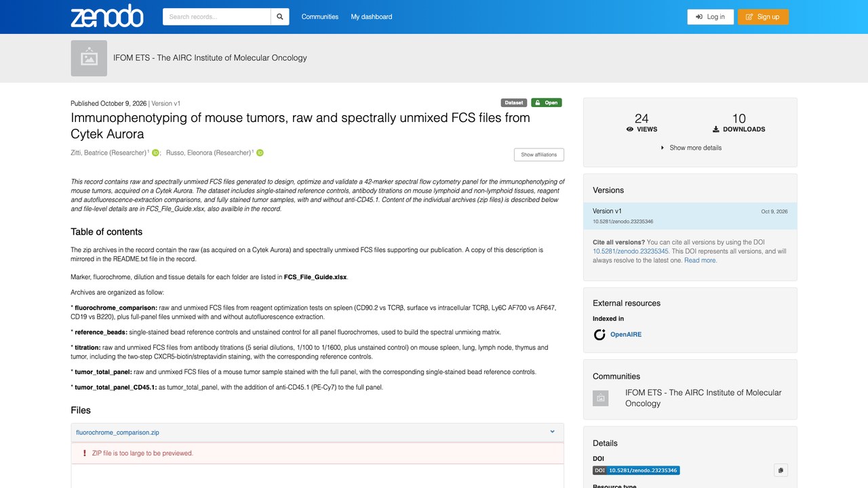Click the 'Table of contents' heading
The image size is (868, 488).
(106, 232)
